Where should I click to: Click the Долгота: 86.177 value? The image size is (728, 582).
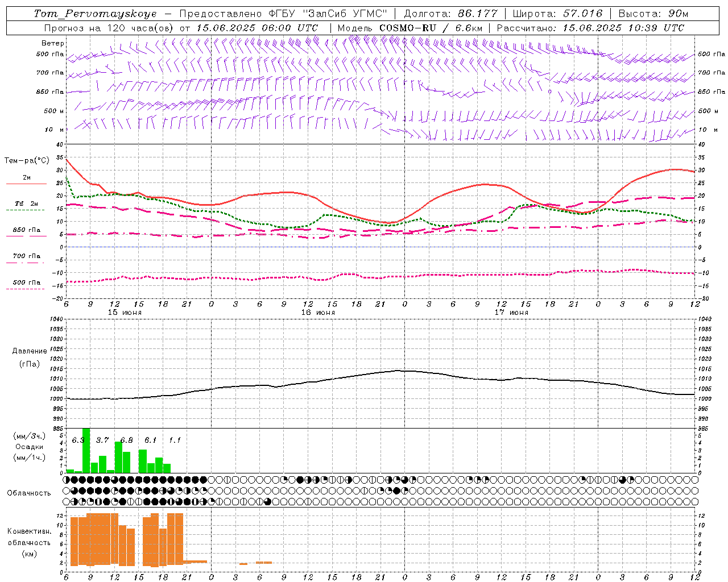click(x=450, y=14)
